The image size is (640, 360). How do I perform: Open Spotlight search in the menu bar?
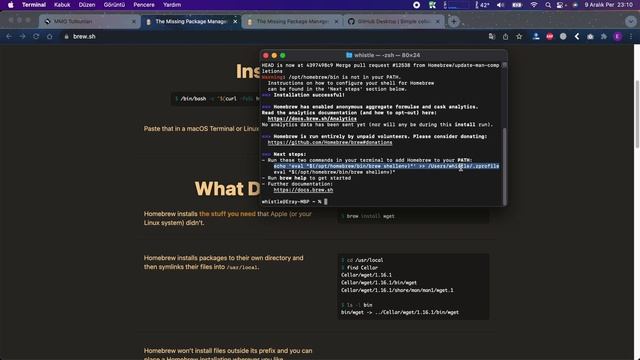(548, 5)
